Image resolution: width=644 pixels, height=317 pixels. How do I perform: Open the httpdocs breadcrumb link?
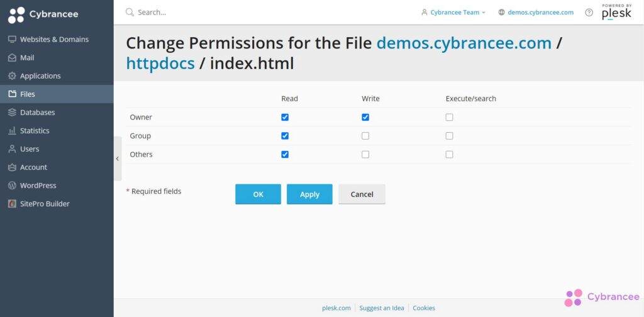(160, 64)
